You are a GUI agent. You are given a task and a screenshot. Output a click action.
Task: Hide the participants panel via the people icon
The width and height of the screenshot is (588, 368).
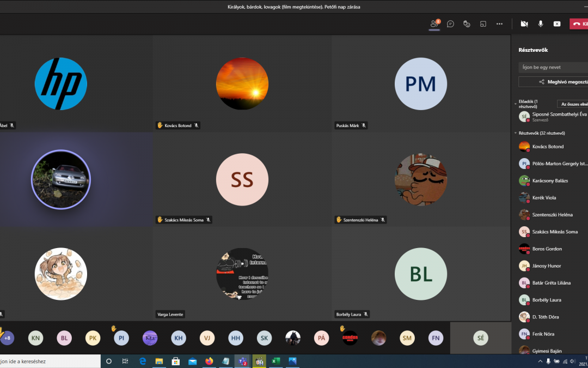(434, 23)
